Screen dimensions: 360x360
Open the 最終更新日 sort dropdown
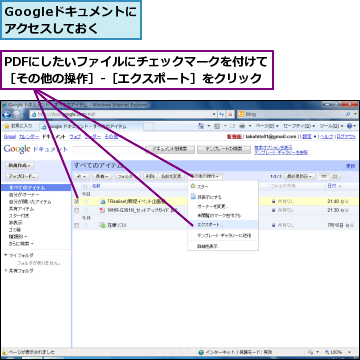coord(300,176)
